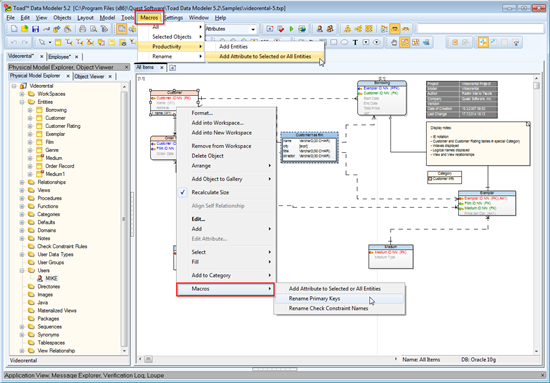550x383 pixels.
Task: Click the add workspace icon beside All Items tab
Action: click(172, 68)
